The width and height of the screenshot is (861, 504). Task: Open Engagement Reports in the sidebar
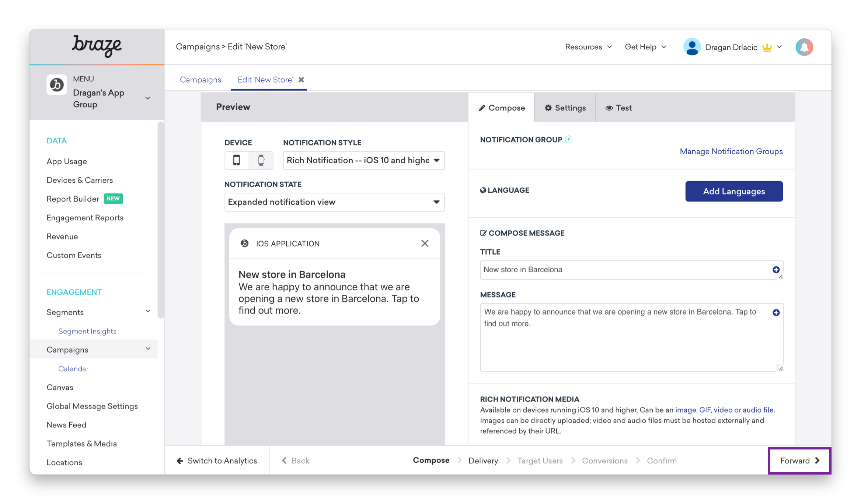pyautogui.click(x=85, y=218)
